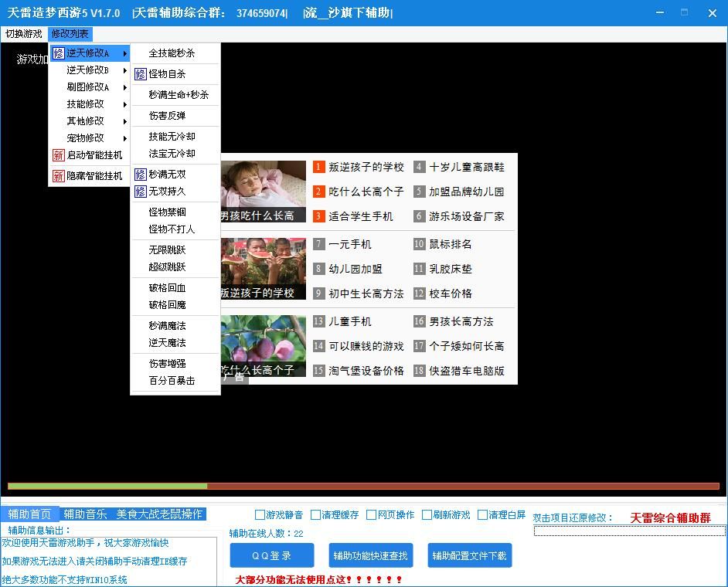Image resolution: width=728 pixels, height=587 pixels.
Task: Click the 辅助配置文件下载 button
Action: tap(470, 555)
